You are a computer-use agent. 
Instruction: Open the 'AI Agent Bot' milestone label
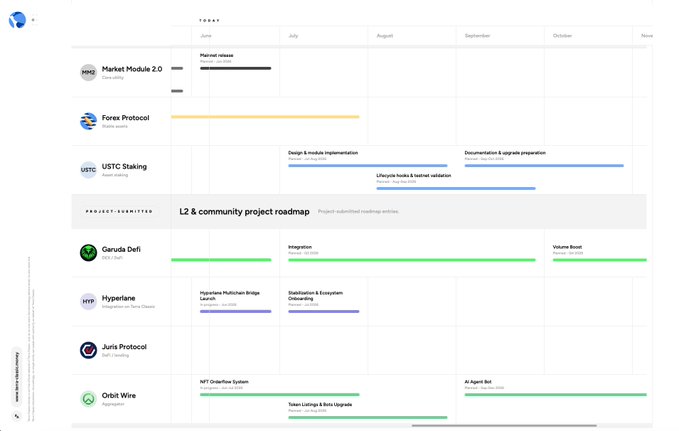(478, 382)
